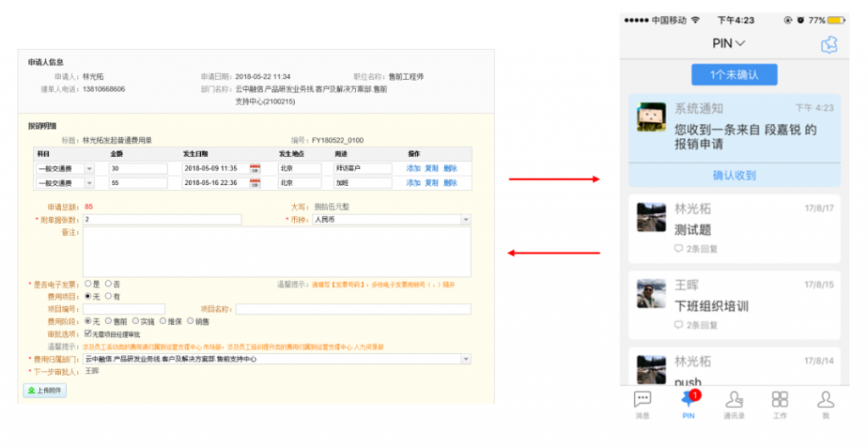Open the 通讯录 contacts icon
Viewport: 868px width, 448px height.
pos(734,399)
